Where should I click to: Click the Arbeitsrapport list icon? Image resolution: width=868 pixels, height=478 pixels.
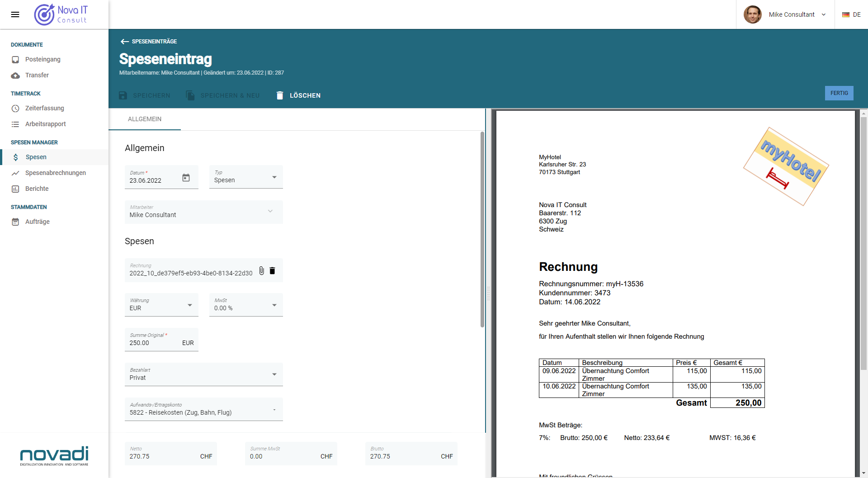coord(15,124)
